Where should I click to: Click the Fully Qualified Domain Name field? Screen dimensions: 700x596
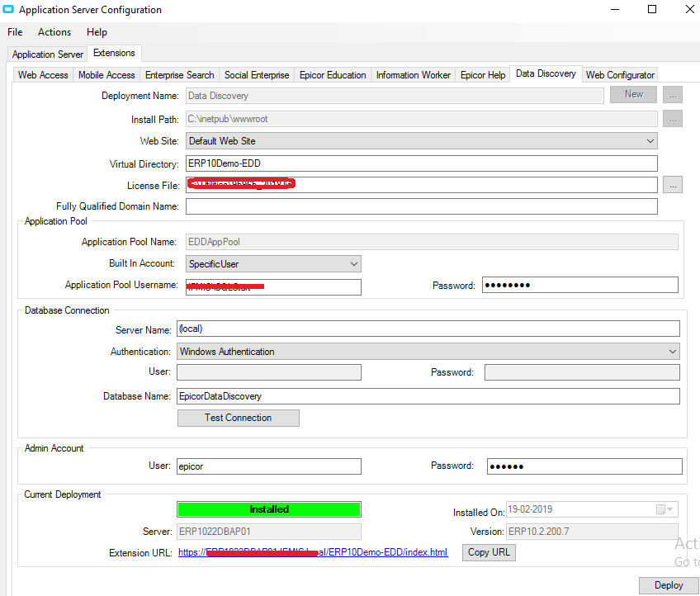422,206
